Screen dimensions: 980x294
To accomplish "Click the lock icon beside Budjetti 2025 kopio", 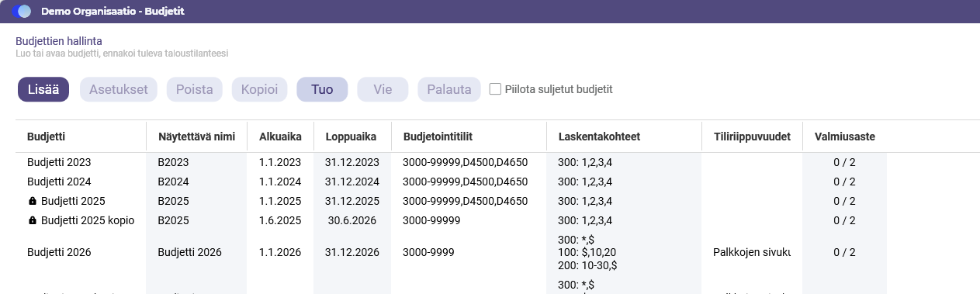I will pos(33,220).
